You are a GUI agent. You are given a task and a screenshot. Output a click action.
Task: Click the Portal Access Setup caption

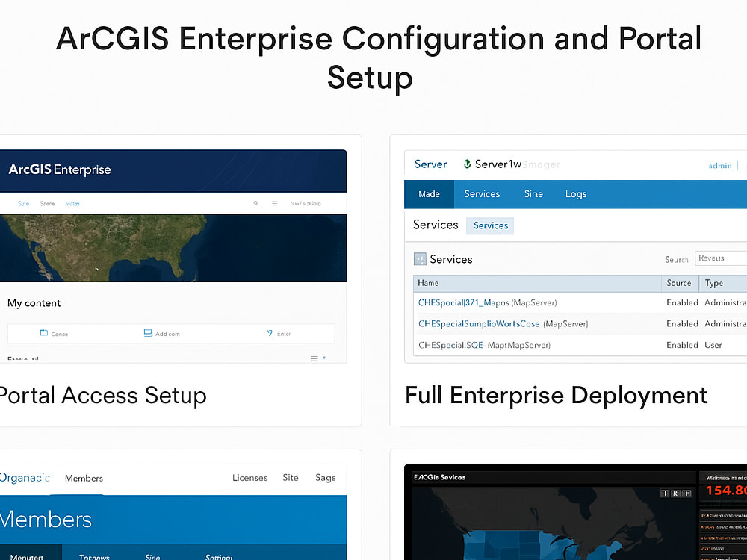point(103,395)
